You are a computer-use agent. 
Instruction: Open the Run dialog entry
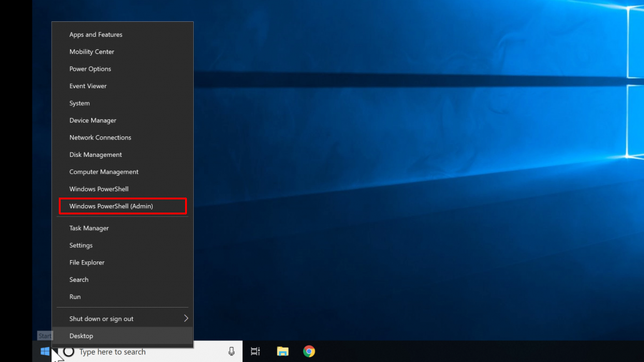pyautogui.click(x=123, y=297)
